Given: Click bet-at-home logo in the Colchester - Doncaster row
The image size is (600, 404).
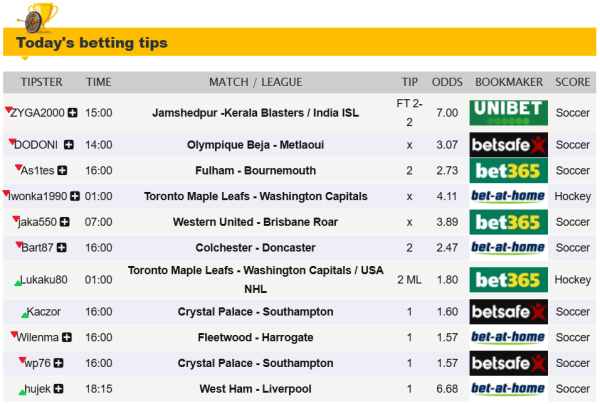Looking at the screenshot, I should click(508, 247).
